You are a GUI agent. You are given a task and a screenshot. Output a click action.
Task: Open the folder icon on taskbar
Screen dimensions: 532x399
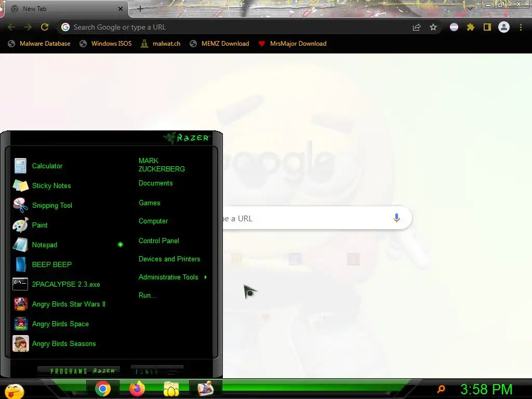click(171, 389)
